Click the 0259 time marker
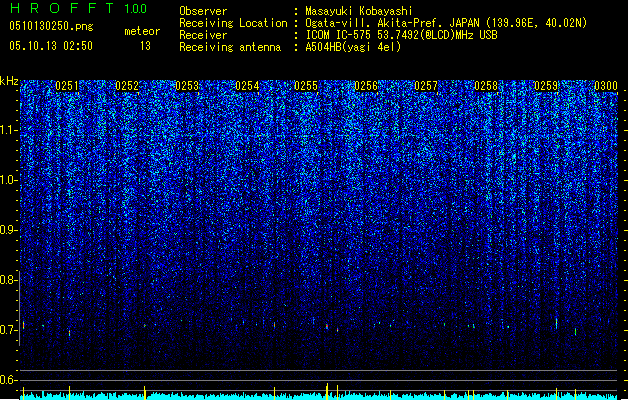The width and height of the screenshot is (629, 400). tap(546, 86)
